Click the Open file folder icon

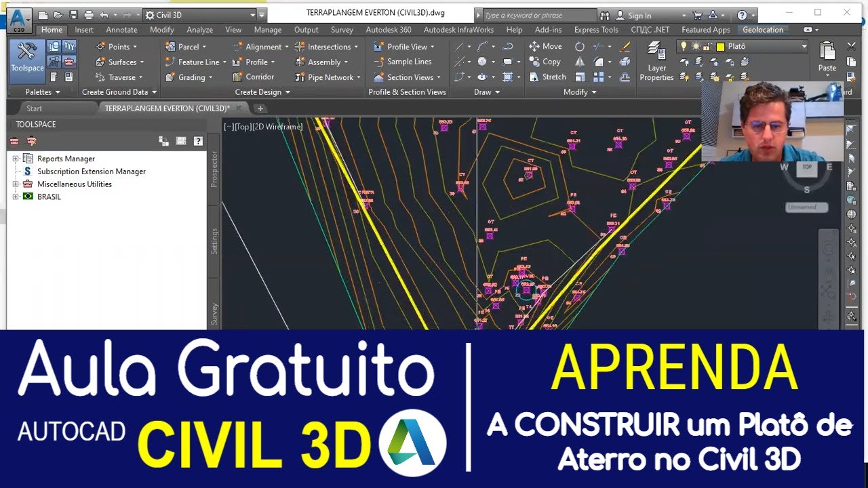pyautogui.click(x=58, y=15)
